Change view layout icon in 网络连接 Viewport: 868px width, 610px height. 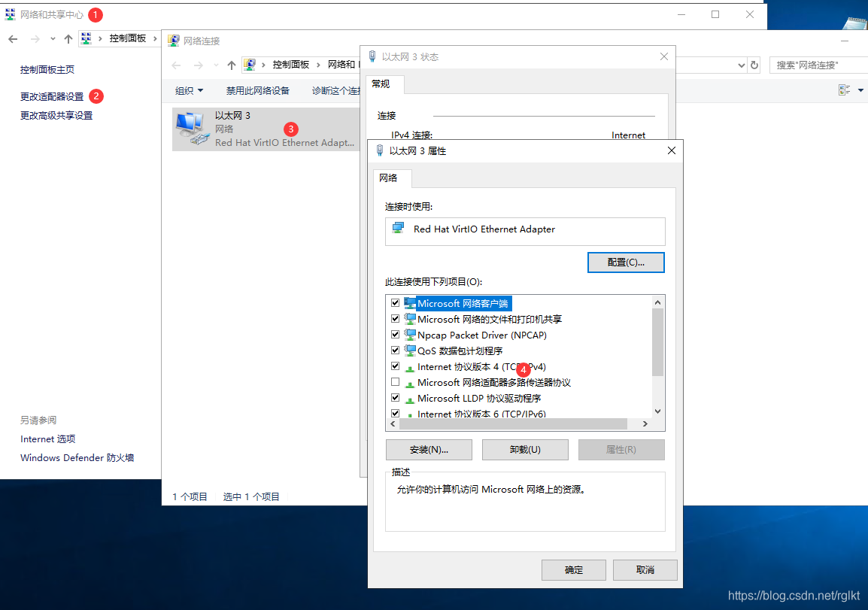844,90
